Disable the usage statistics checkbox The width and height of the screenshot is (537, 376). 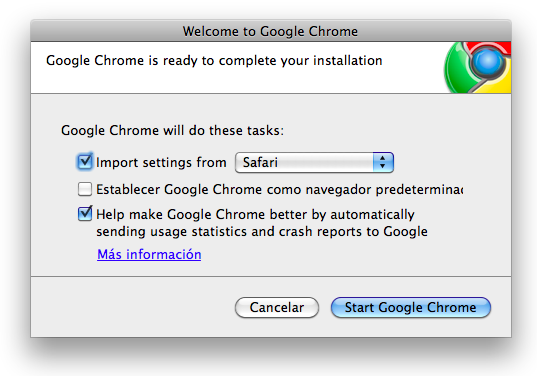pyautogui.click(x=85, y=214)
